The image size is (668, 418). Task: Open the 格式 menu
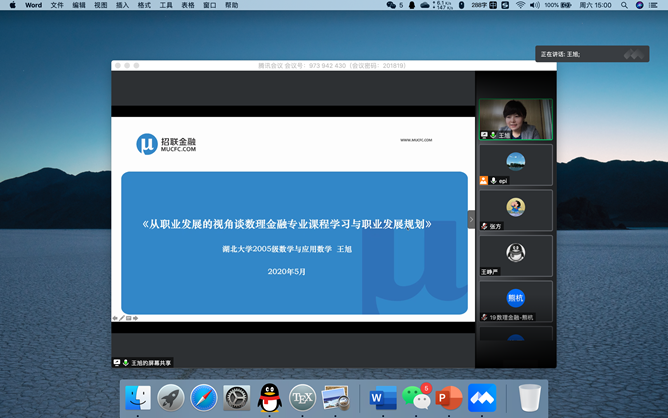point(144,5)
